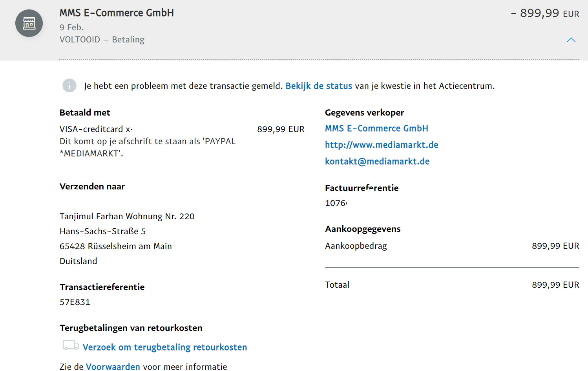Click the Totaal amount 899,99 EUR

pos(555,285)
